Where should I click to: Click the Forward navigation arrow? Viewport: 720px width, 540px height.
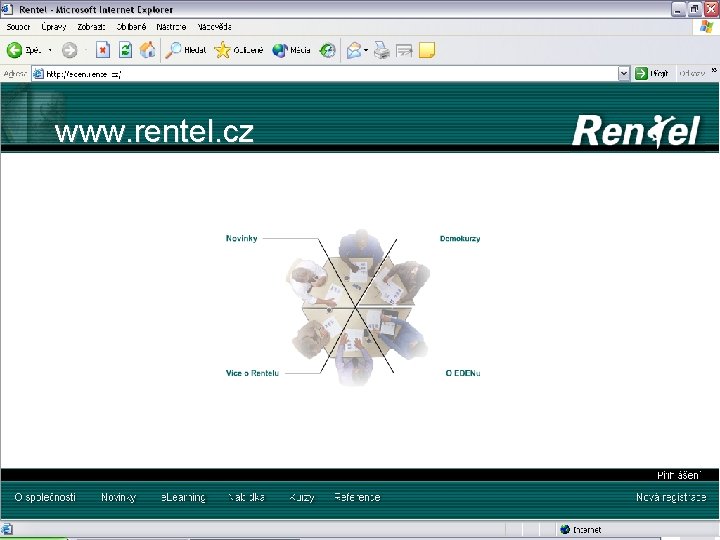click(x=70, y=50)
